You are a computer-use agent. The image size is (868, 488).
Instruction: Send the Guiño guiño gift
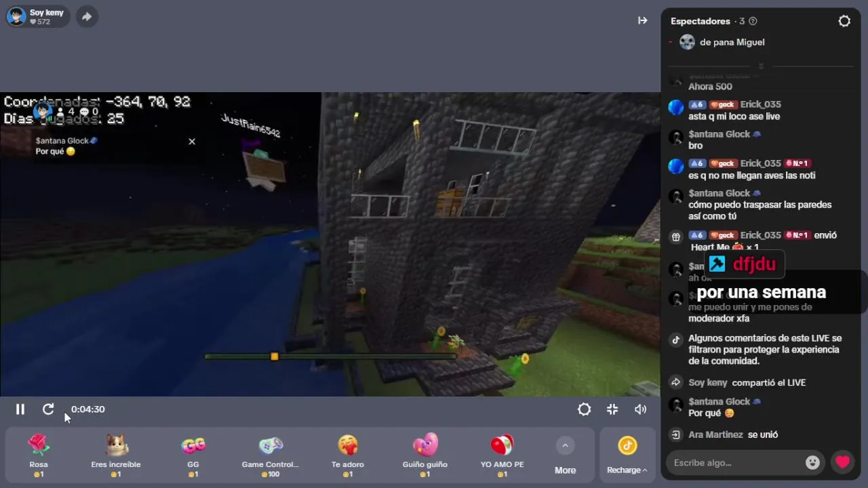(x=425, y=455)
